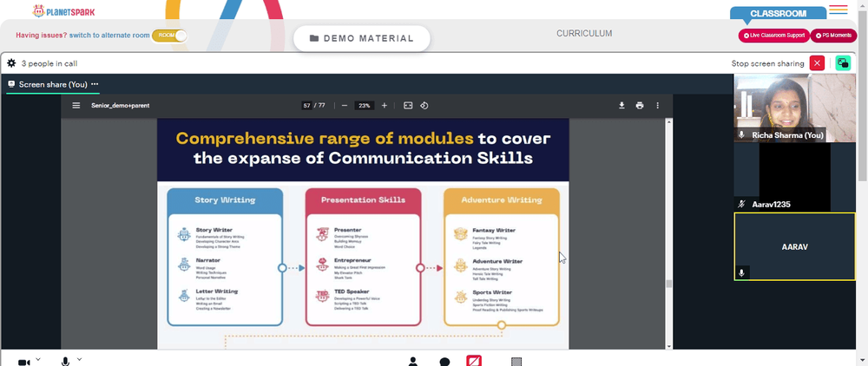Open the PDF viewer more actions menu
The height and width of the screenshot is (366, 868).
point(658,106)
